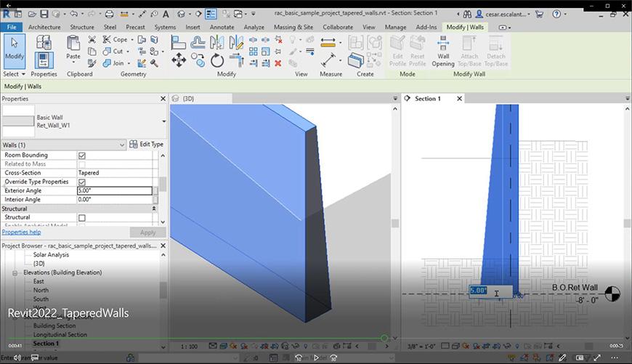Play the video
This screenshot has width=632, height=364.
pos(317,357)
